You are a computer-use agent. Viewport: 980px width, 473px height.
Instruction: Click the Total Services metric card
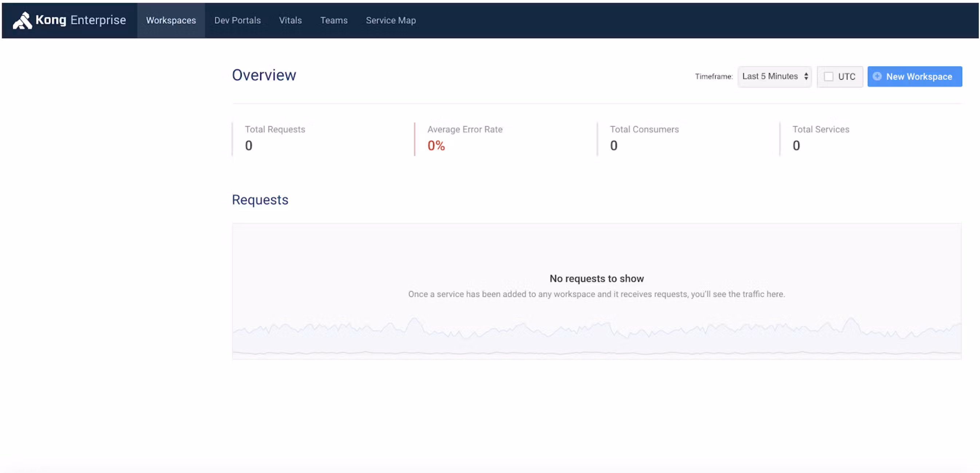click(821, 138)
